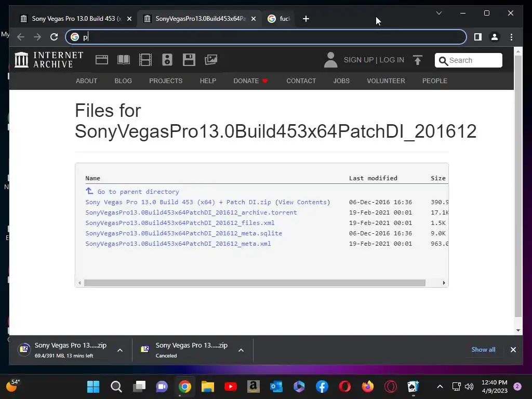Screen dimensions: 532x399
Task: Open the volume control in system tray
Action: pyautogui.click(x=469, y=387)
